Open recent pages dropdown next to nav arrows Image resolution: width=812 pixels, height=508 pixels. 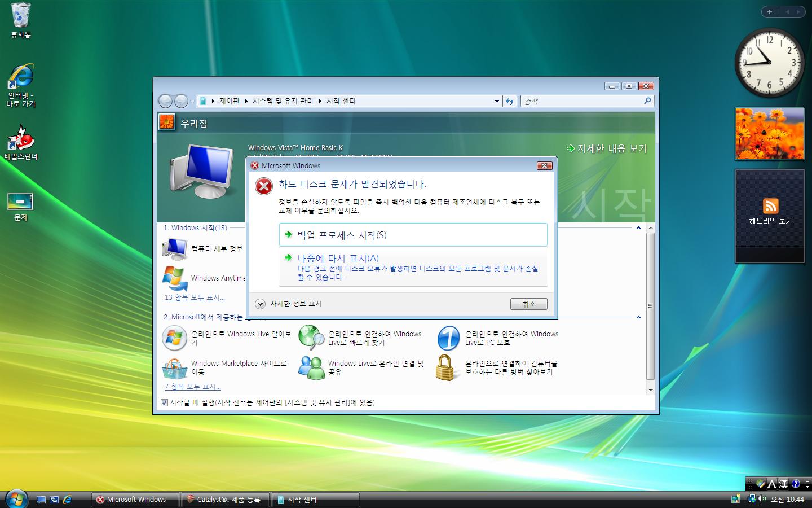pyautogui.click(x=192, y=102)
